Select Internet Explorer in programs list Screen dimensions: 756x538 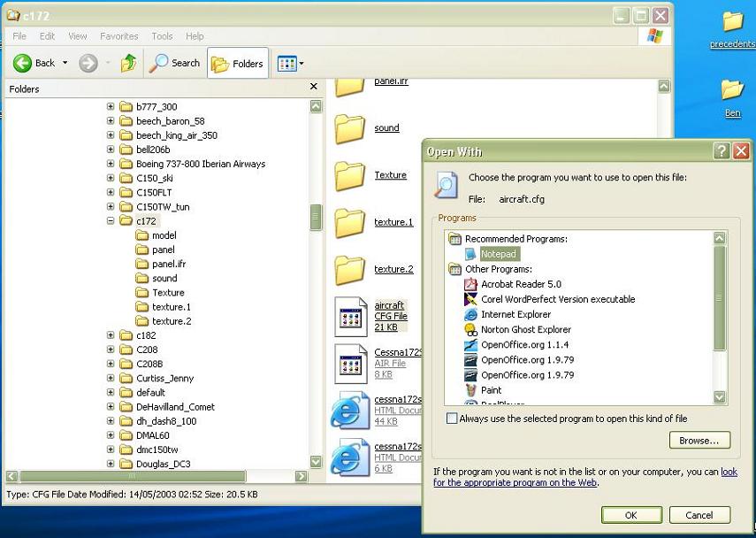[515, 314]
